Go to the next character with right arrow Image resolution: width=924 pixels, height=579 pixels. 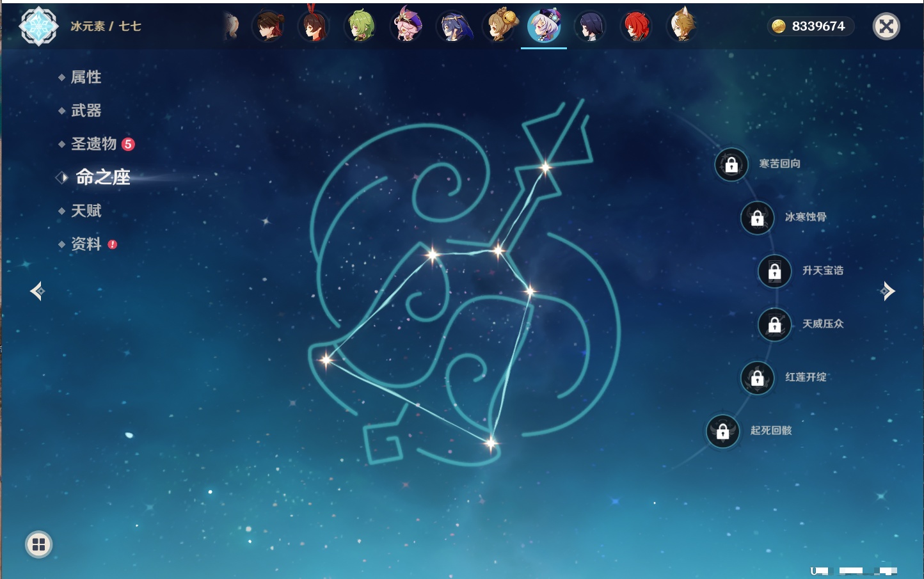[x=888, y=291]
